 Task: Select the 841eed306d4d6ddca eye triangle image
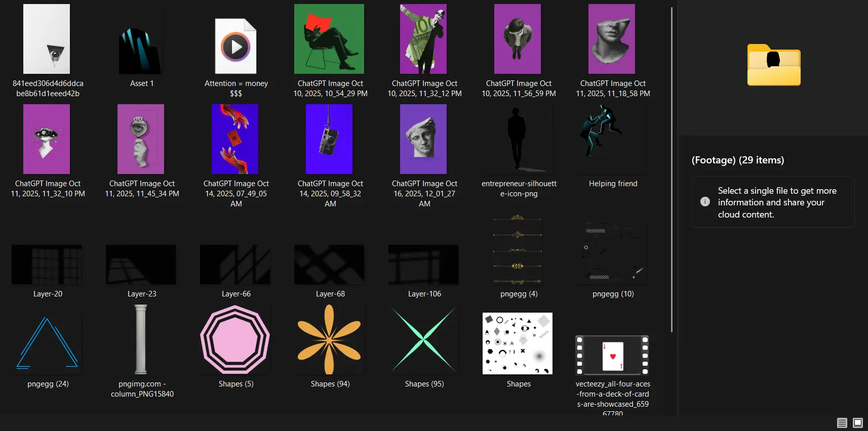coord(47,39)
